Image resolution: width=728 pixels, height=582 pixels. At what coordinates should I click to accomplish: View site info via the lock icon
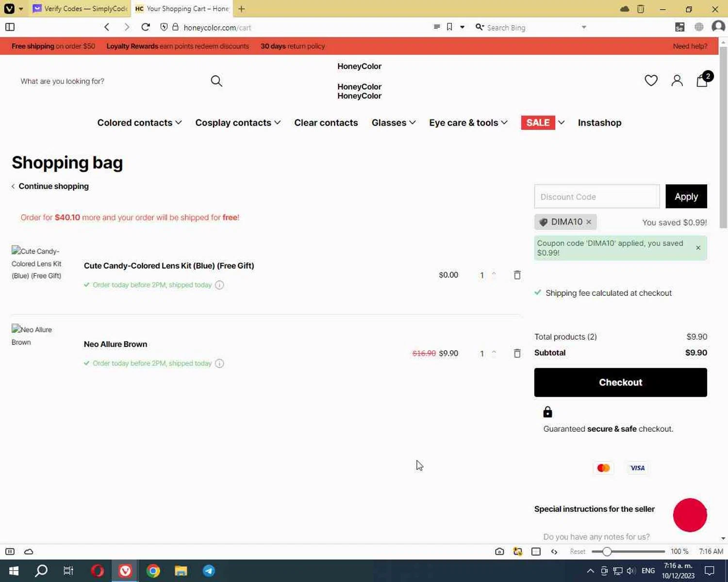[175, 27]
